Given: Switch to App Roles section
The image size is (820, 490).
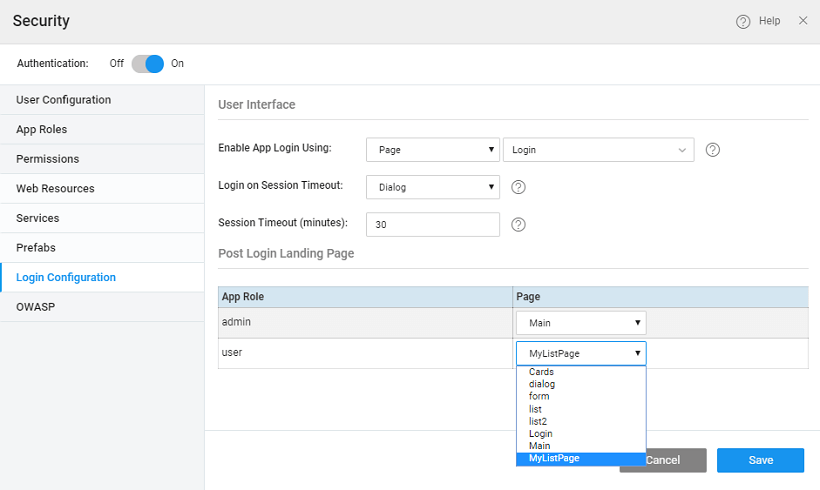Looking at the screenshot, I should pos(42,129).
